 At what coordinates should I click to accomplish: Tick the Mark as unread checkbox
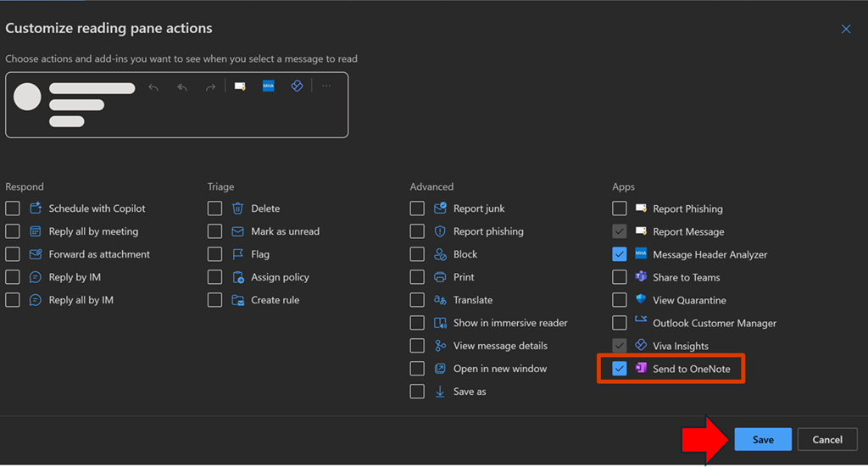tap(215, 231)
